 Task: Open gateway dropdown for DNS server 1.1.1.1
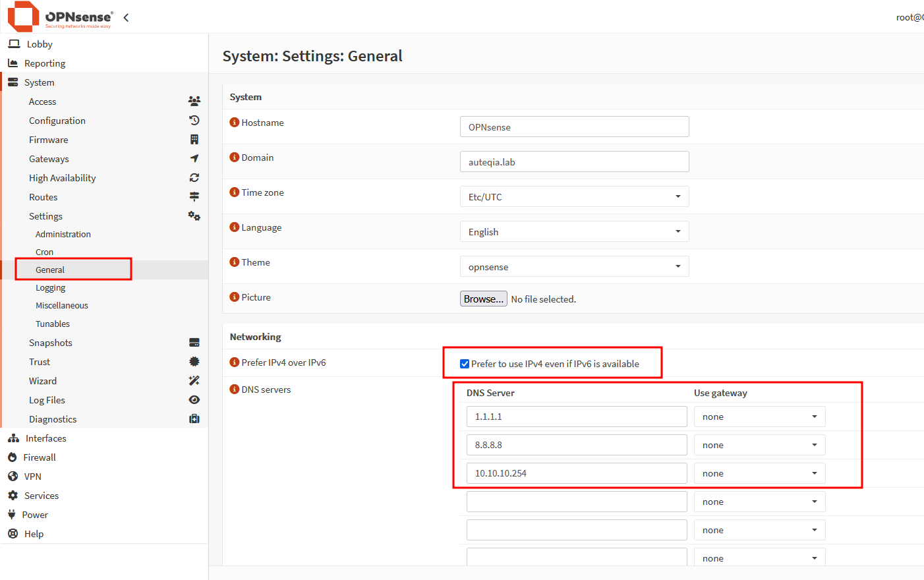coord(759,417)
